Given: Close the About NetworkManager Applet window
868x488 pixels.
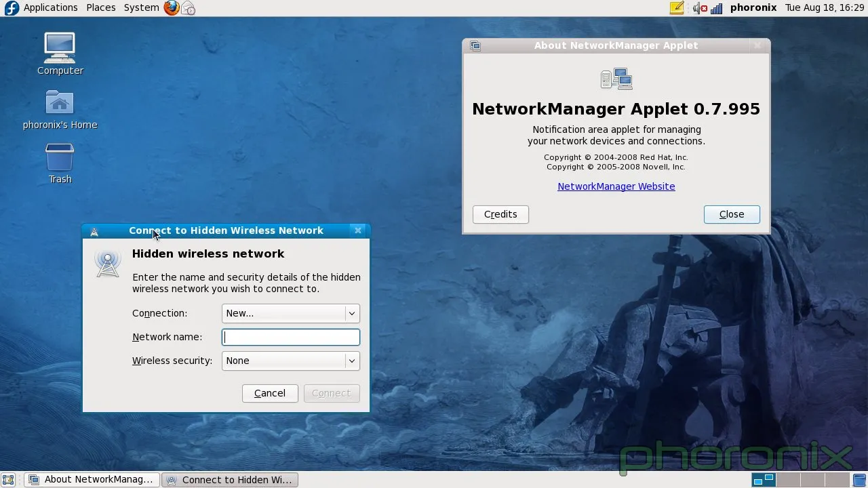Looking at the screenshot, I should pos(757,45).
